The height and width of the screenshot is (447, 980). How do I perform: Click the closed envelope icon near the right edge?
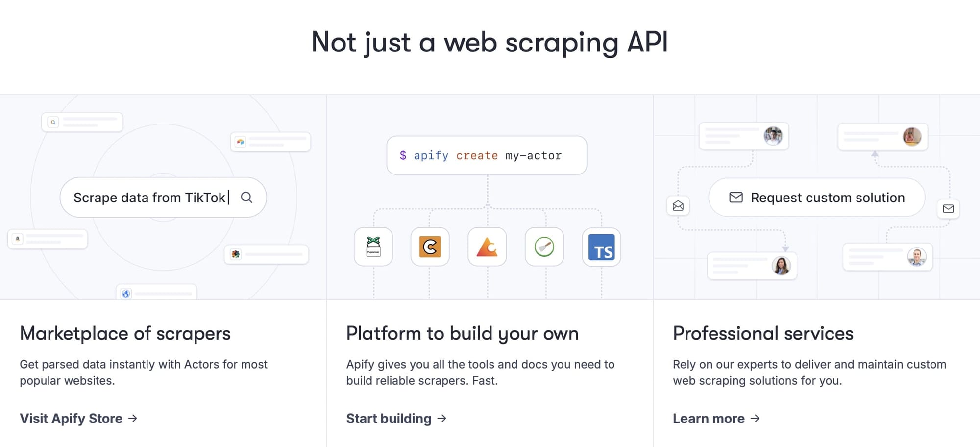tap(949, 208)
